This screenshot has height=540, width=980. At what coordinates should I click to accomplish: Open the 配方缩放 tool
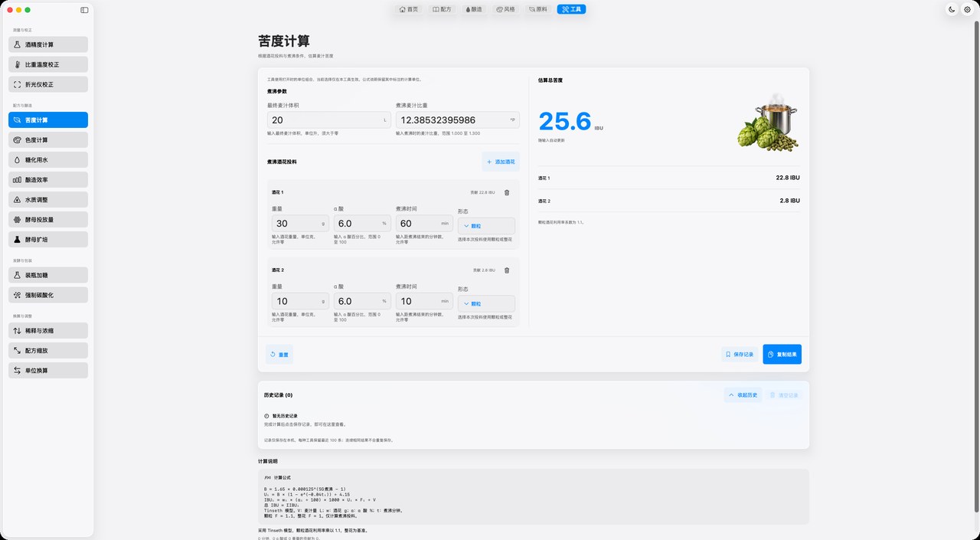point(48,351)
